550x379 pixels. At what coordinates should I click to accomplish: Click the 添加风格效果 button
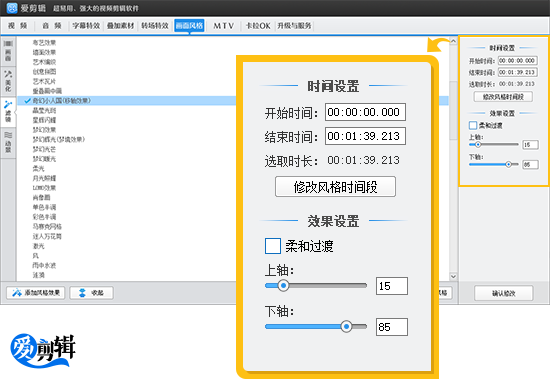[36, 293]
